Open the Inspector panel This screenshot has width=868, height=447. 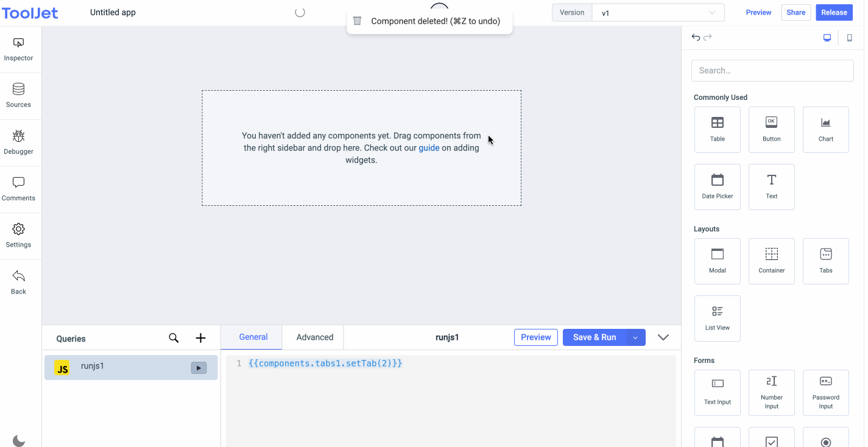[18, 49]
